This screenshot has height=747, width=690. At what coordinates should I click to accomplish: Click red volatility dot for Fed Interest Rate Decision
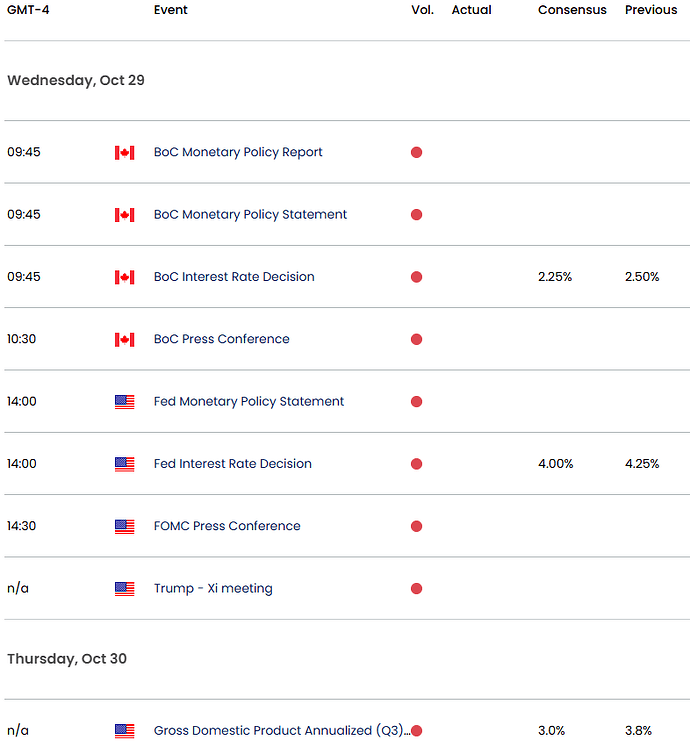pyautogui.click(x=416, y=464)
